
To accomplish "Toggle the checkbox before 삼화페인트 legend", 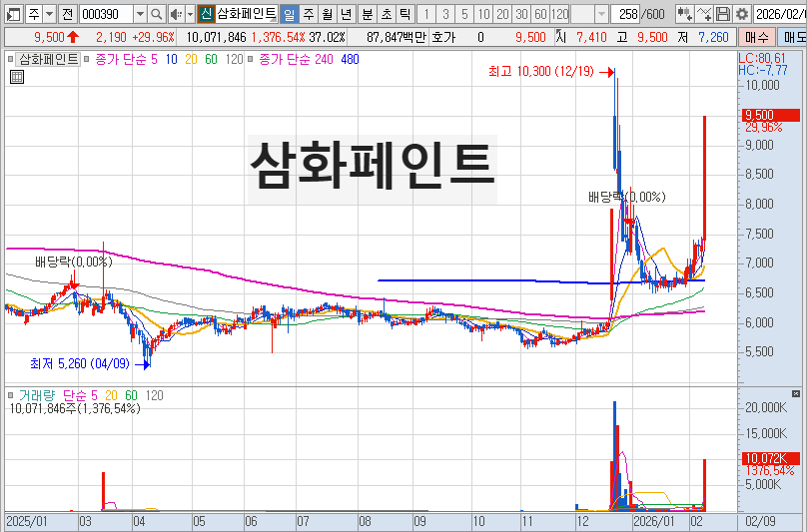I will 10,59.
